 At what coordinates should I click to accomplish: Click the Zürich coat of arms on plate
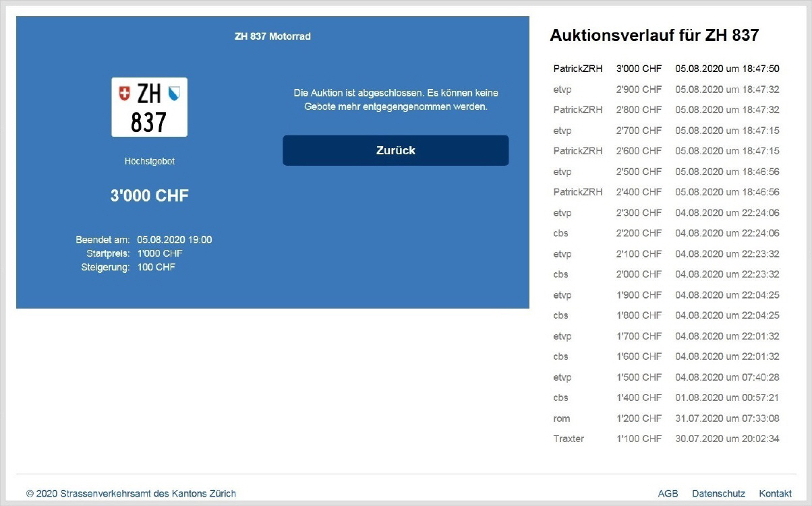click(175, 93)
